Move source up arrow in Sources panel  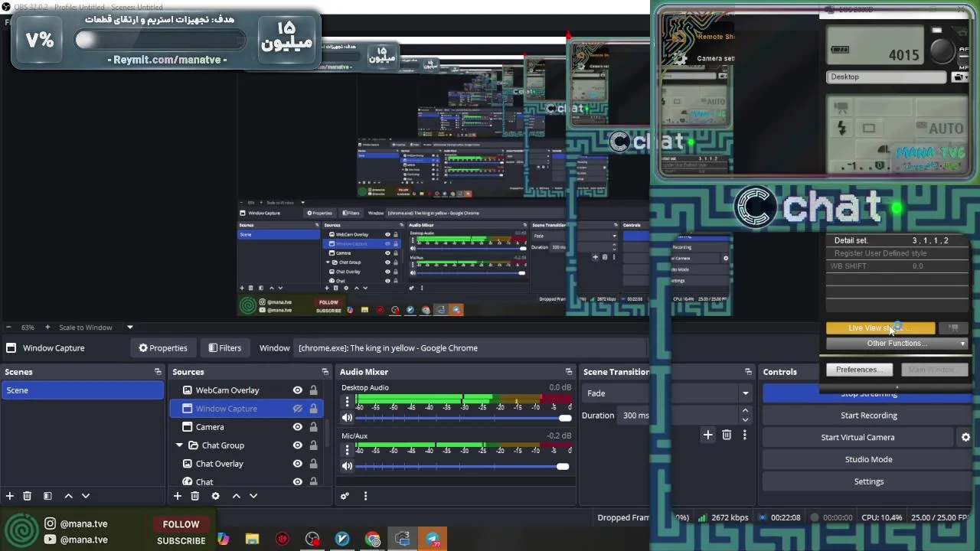point(236,496)
